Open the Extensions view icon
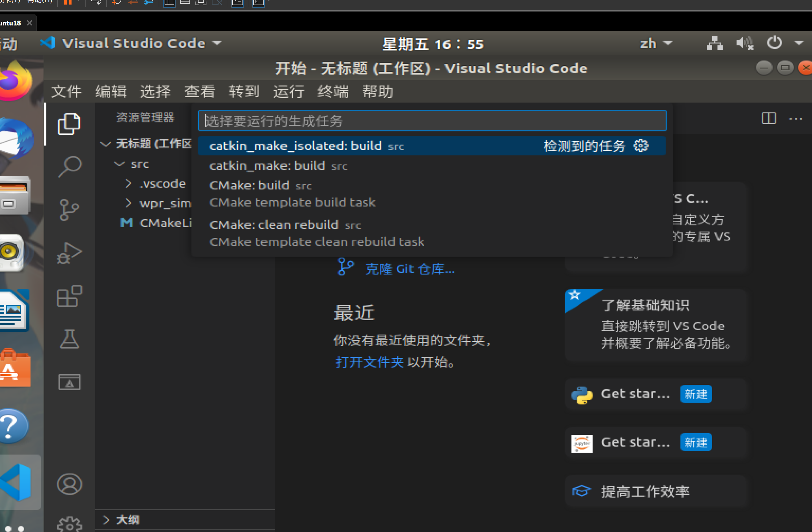Viewport: 812px width, 532px height. [x=69, y=296]
